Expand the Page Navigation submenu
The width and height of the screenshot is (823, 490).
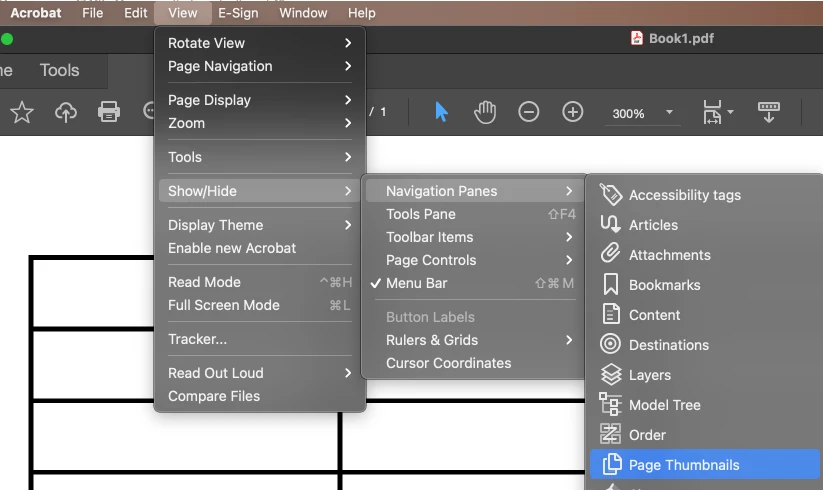coord(260,66)
